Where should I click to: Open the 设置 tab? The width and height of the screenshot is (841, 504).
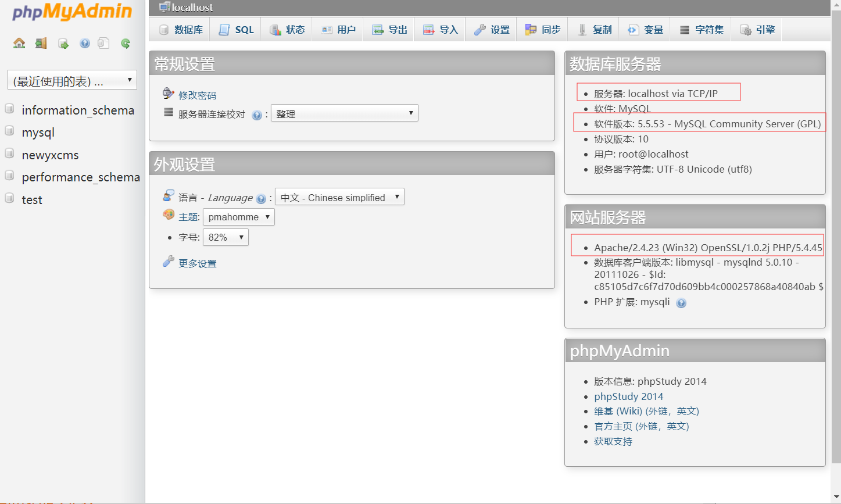492,30
